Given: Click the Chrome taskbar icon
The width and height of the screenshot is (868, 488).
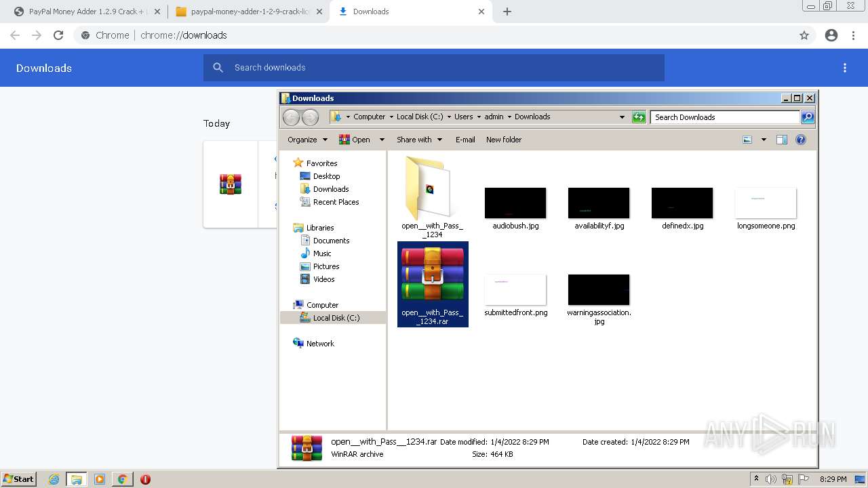Looking at the screenshot, I should pyautogui.click(x=122, y=479).
